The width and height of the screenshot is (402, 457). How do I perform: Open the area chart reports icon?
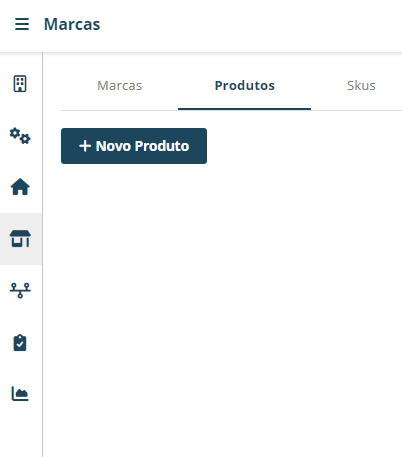click(x=20, y=394)
